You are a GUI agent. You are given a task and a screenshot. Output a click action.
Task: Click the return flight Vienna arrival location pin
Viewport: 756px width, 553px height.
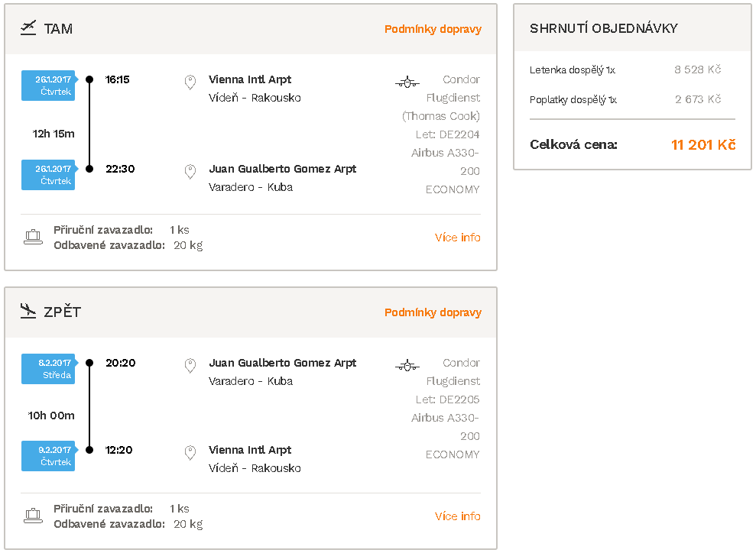[190, 453]
